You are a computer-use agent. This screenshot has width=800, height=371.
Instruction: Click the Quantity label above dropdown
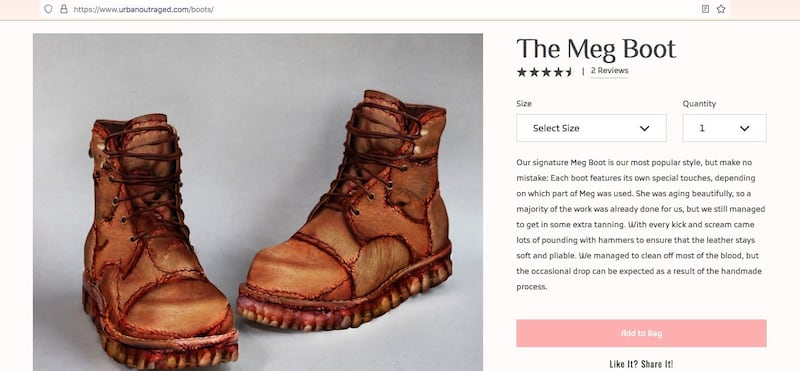(x=699, y=104)
